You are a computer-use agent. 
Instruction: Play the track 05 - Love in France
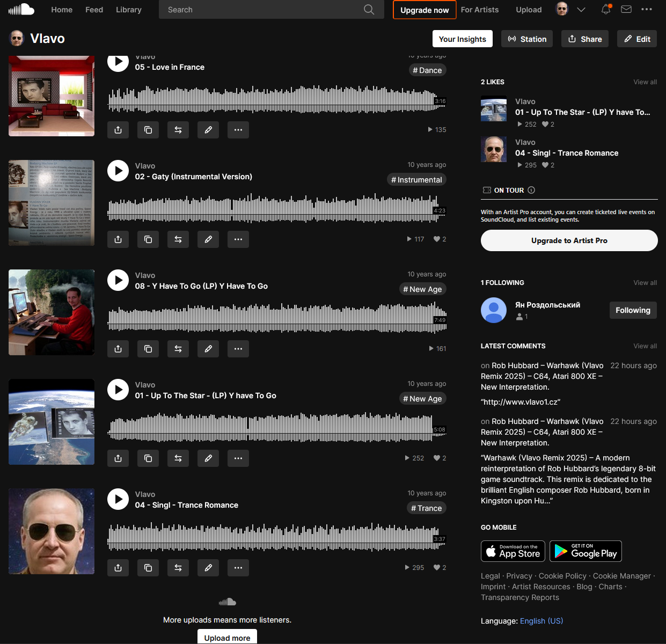(118, 61)
